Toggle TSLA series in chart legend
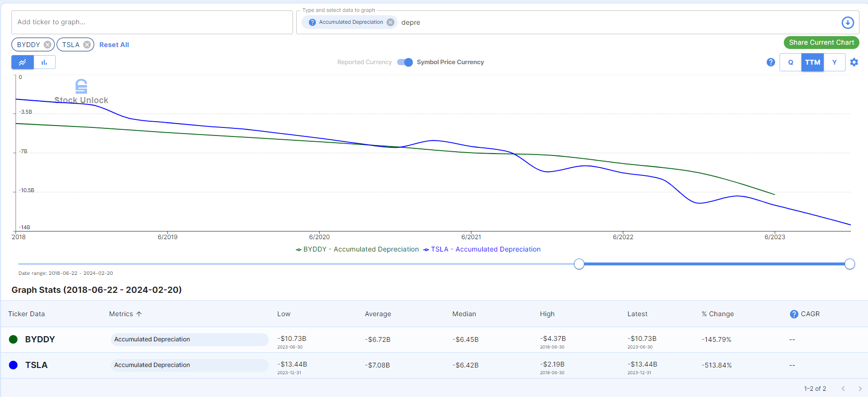Viewport: 868px width, 397px height. (482, 249)
